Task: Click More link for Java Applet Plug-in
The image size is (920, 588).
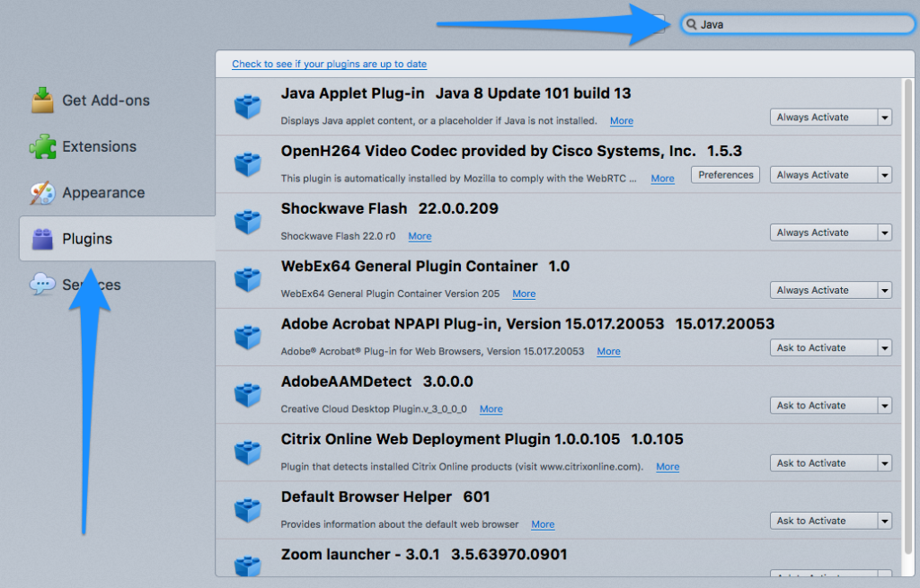Action: click(622, 121)
